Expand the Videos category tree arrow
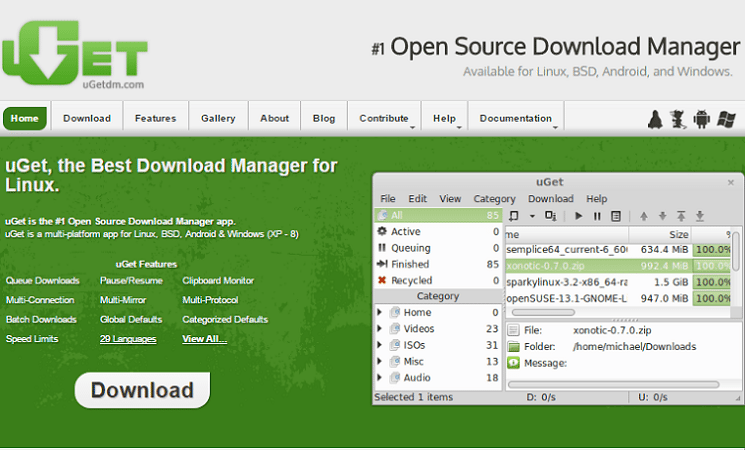Image resolution: width=745 pixels, height=450 pixels. pyautogui.click(x=380, y=328)
